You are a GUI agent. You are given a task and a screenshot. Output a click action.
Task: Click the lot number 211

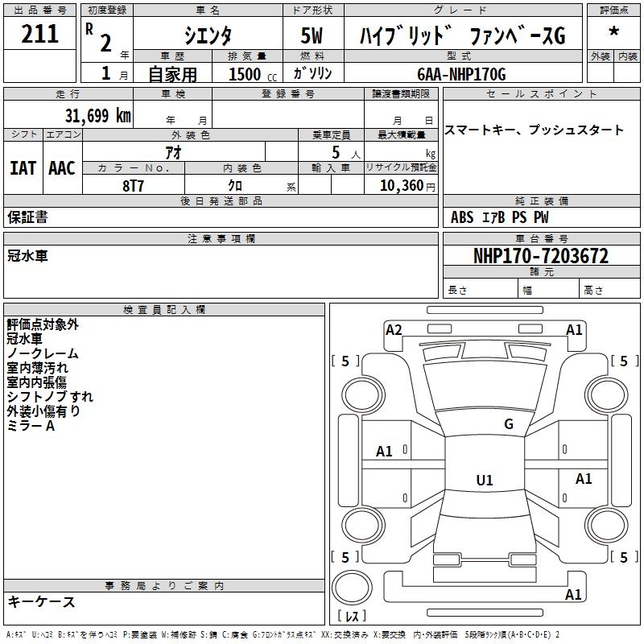pos(39,34)
